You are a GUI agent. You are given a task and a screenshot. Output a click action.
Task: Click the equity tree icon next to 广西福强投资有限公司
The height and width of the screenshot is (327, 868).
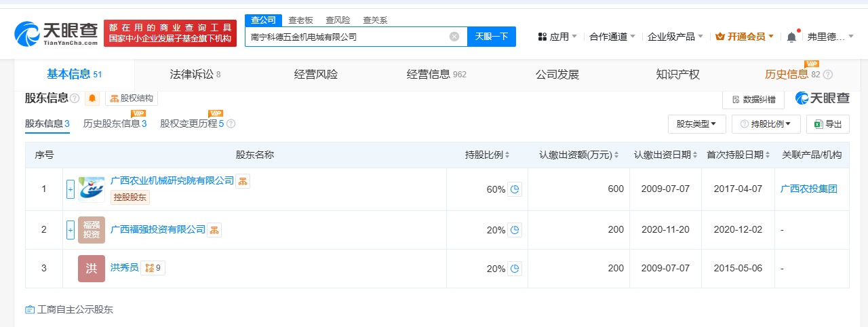214,230
